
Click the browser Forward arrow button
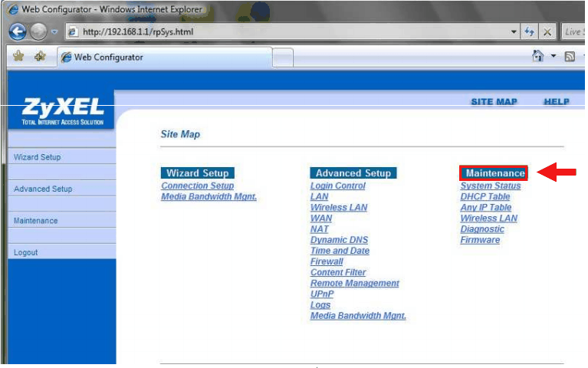click(38, 31)
